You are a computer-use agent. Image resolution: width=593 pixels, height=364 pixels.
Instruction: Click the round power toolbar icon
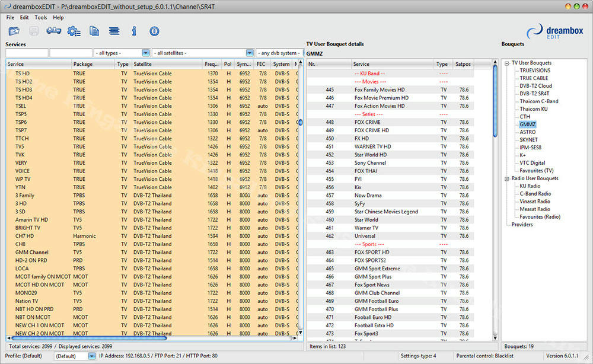pyautogui.click(x=154, y=31)
